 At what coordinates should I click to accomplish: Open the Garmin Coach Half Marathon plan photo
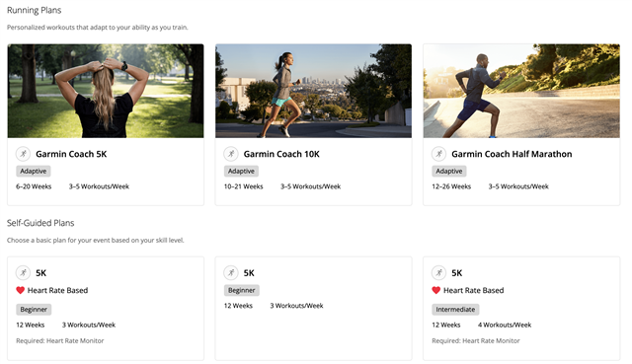coord(521,91)
